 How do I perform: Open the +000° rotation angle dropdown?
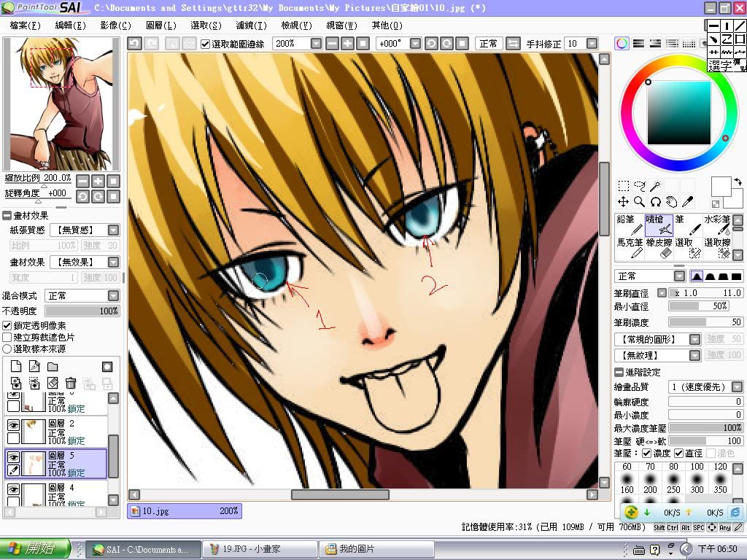pyautogui.click(x=415, y=43)
